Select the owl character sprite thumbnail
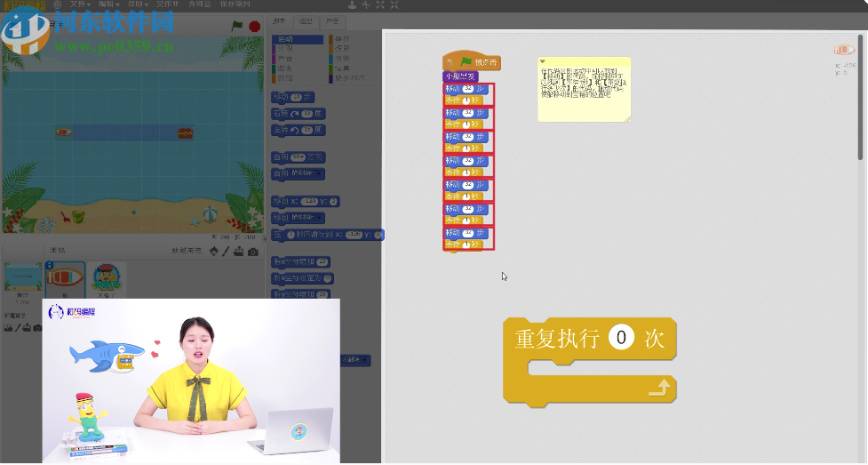 107,280
